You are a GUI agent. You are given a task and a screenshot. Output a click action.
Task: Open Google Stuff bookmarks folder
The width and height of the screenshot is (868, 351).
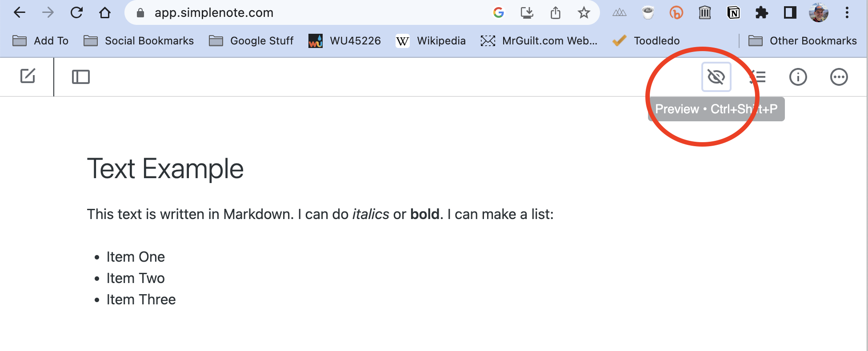tap(251, 41)
